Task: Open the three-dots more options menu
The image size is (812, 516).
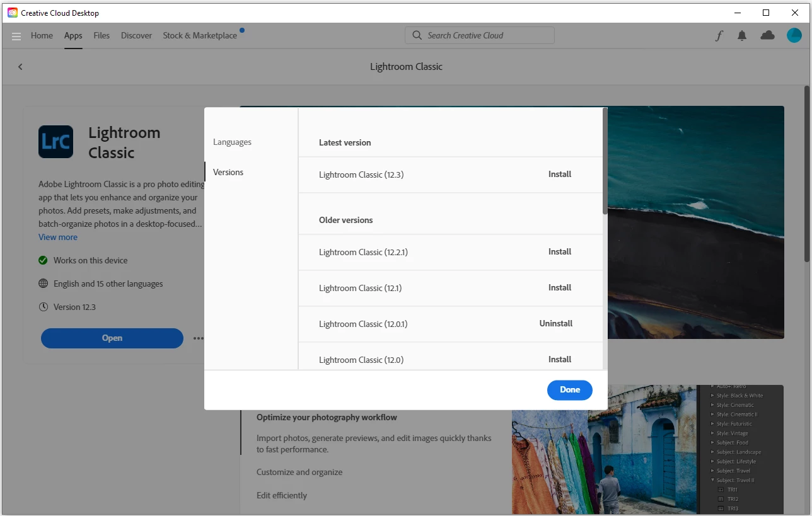Action: coord(199,338)
